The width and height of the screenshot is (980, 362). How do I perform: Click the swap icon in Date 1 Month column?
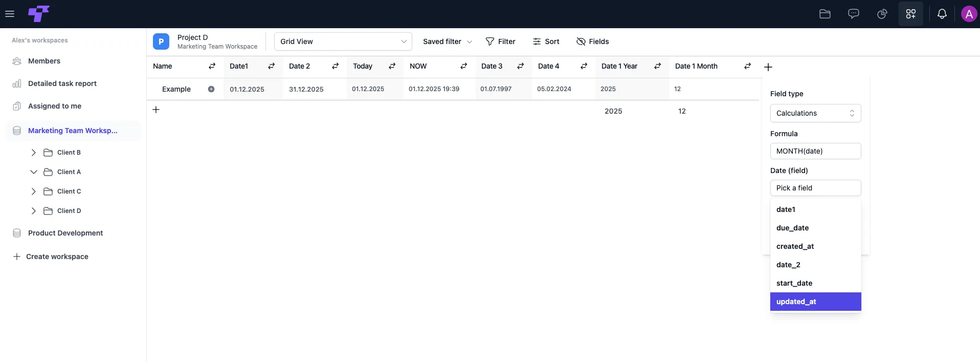click(x=748, y=66)
